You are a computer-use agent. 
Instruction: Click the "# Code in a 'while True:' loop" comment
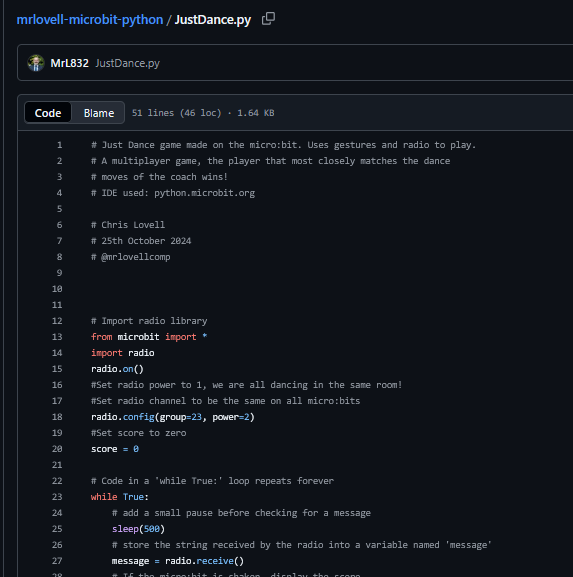pos(212,481)
